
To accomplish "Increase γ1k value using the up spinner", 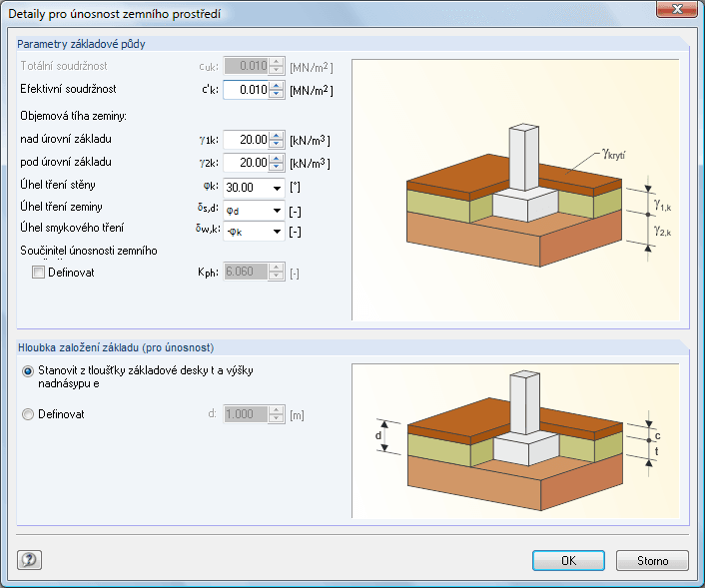I will tap(276, 136).
